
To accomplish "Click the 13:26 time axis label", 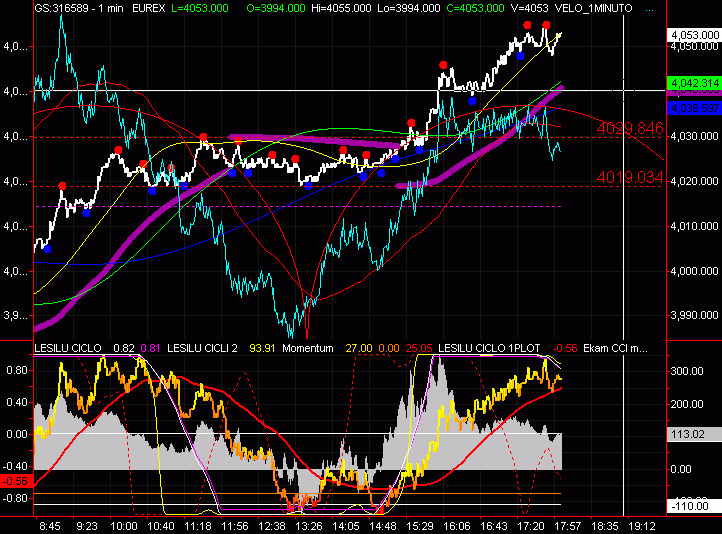I will [x=309, y=526].
